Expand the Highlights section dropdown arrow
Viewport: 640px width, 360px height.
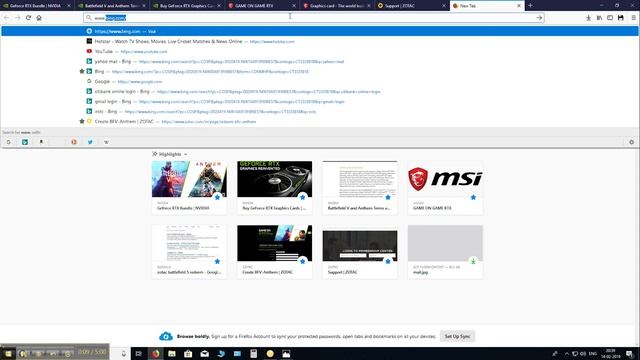point(186,154)
